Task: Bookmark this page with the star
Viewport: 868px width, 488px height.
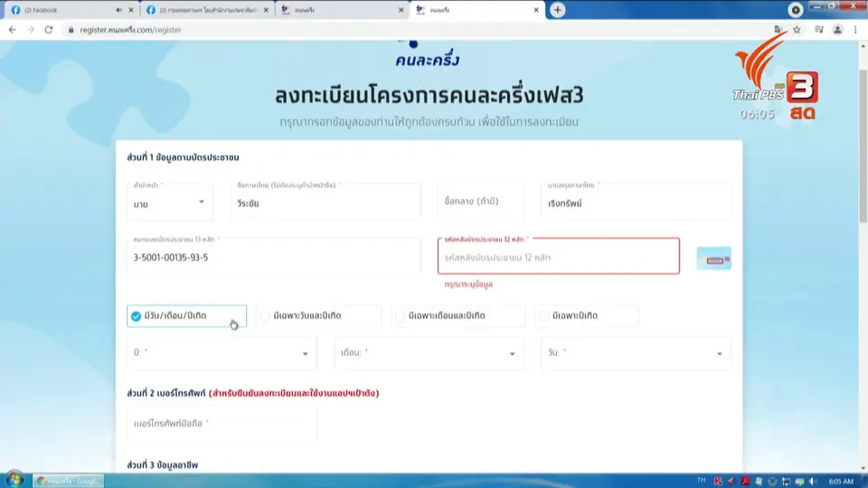Action: pos(797,30)
